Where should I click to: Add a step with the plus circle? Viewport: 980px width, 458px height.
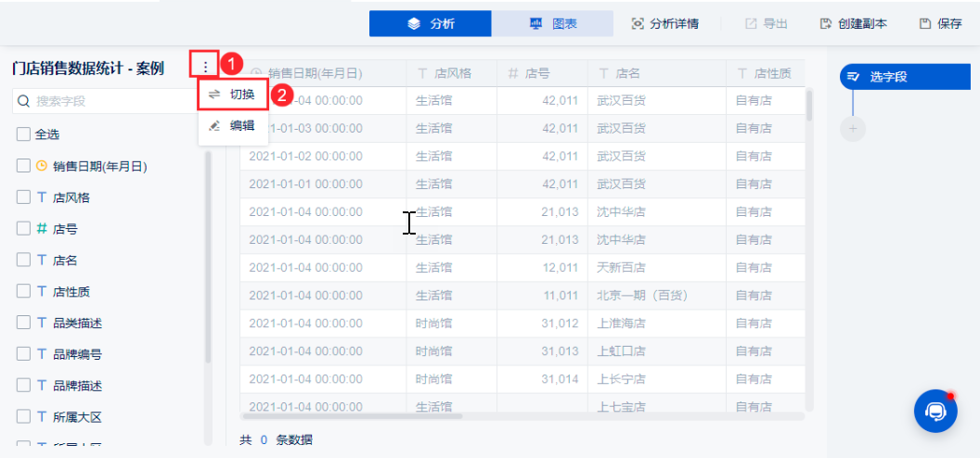pyautogui.click(x=853, y=129)
